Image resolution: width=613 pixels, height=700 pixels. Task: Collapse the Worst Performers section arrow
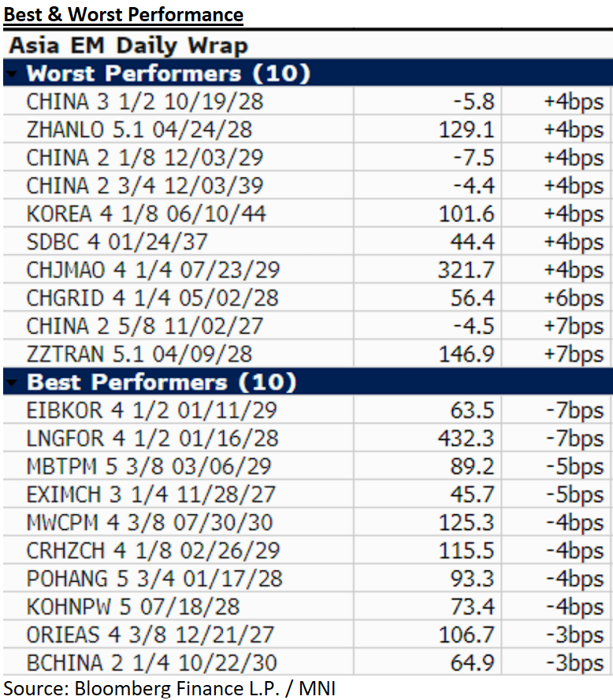pos(13,75)
